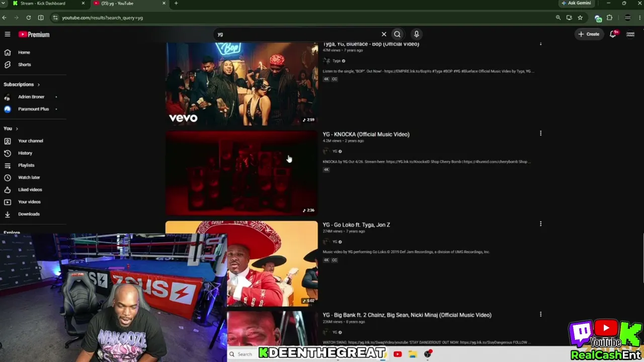
Task: Click the YouTube search magnifier button
Action: 397,34
